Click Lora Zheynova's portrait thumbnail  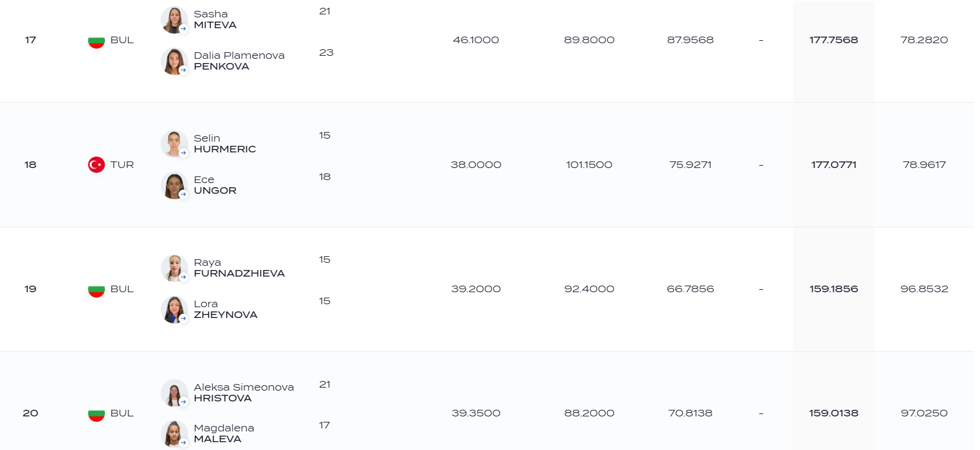[174, 310]
